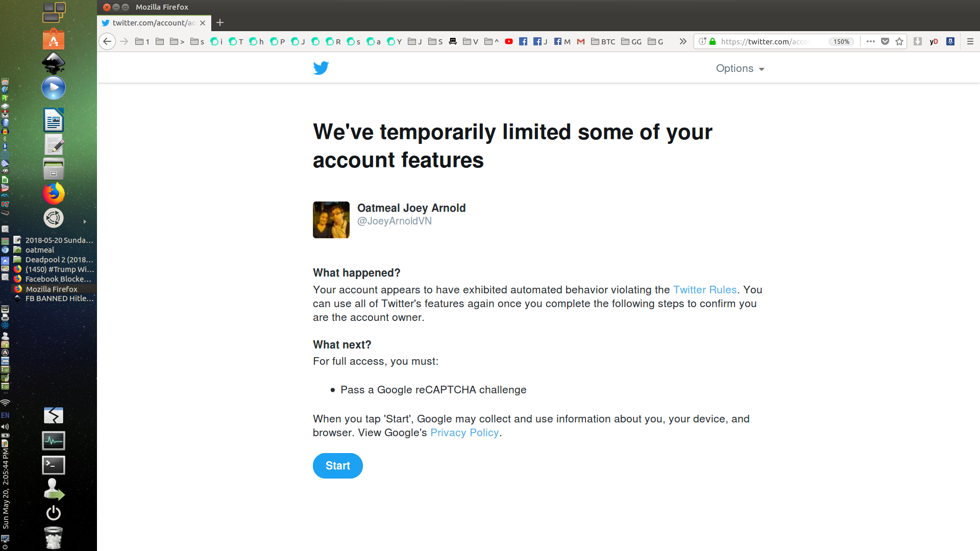Open a new browser tab
Viewport: 980px width, 551px height.
point(220,22)
